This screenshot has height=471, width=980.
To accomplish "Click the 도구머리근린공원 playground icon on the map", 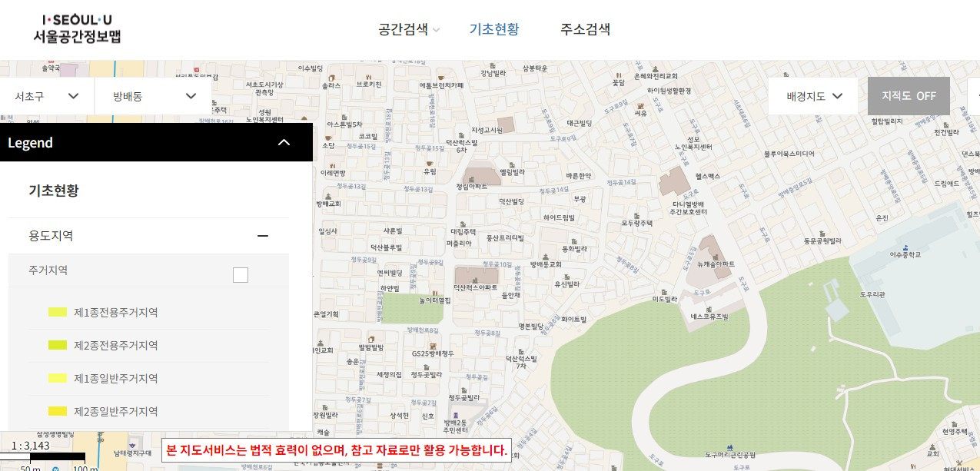I will pyautogui.click(x=729, y=446).
